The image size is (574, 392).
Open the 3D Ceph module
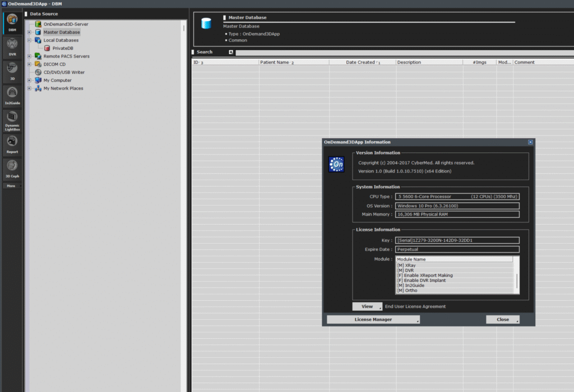click(x=12, y=169)
